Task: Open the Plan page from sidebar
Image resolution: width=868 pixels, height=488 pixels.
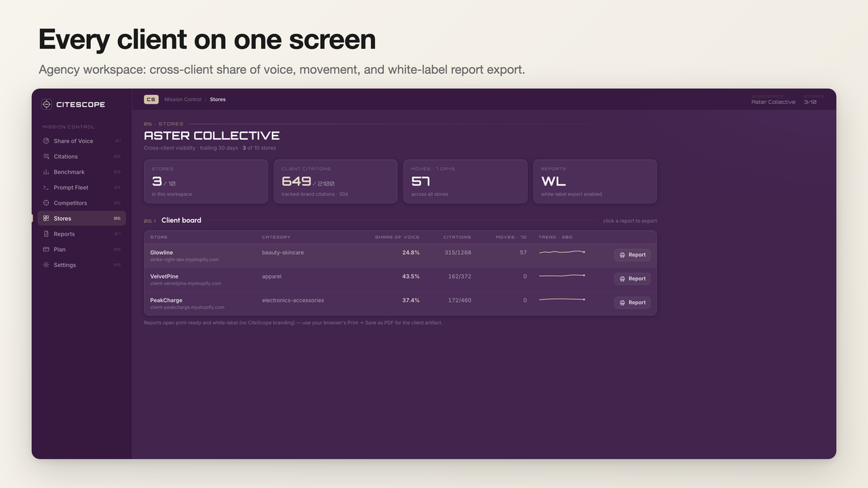Action: coord(81,249)
